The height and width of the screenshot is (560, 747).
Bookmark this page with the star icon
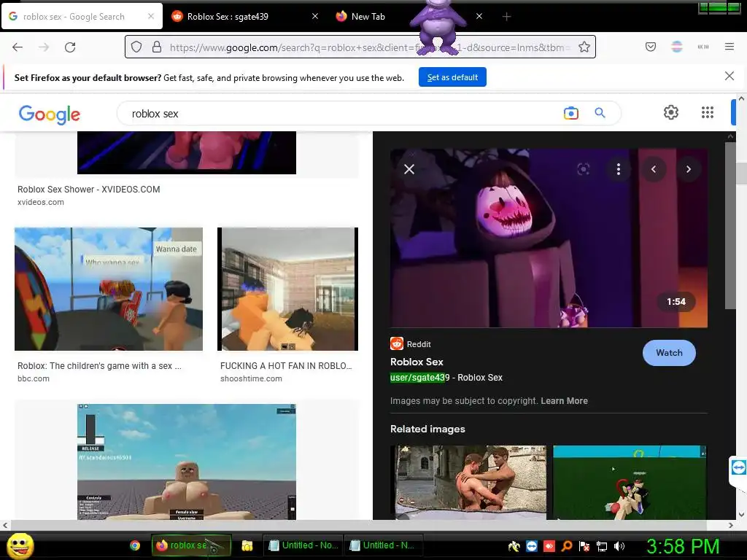pyautogui.click(x=584, y=47)
